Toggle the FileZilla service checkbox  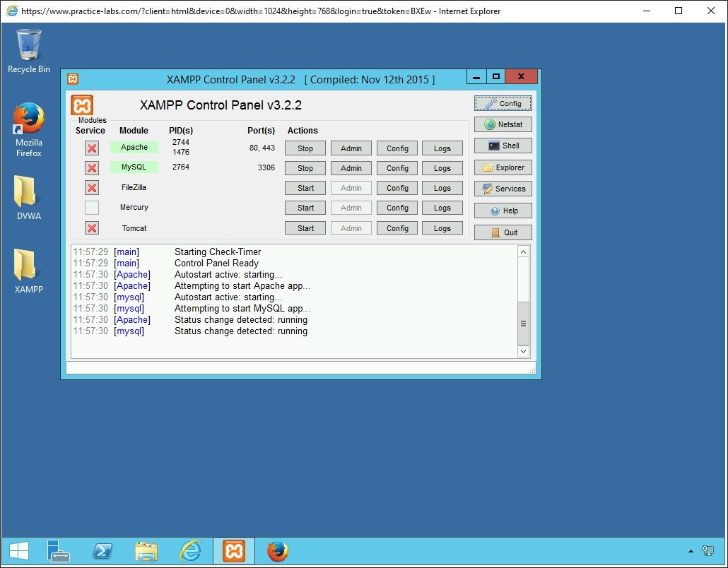tap(92, 188)
